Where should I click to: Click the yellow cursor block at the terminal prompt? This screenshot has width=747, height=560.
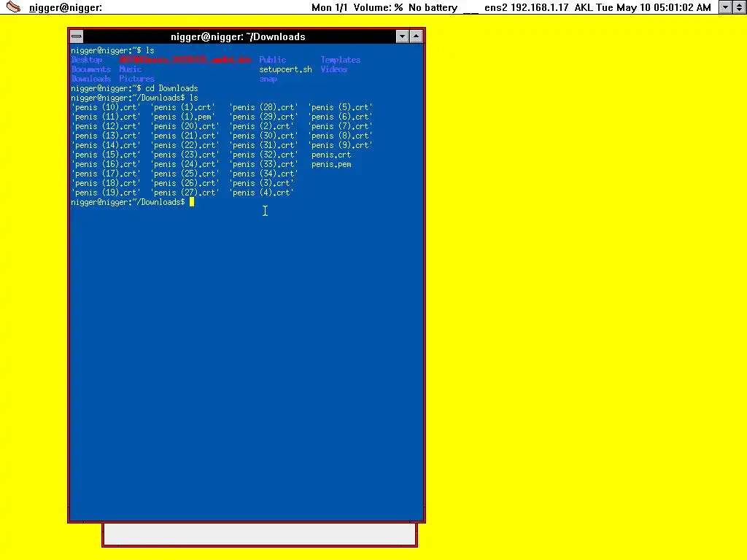pyautogui.click(x=192, y=203)
